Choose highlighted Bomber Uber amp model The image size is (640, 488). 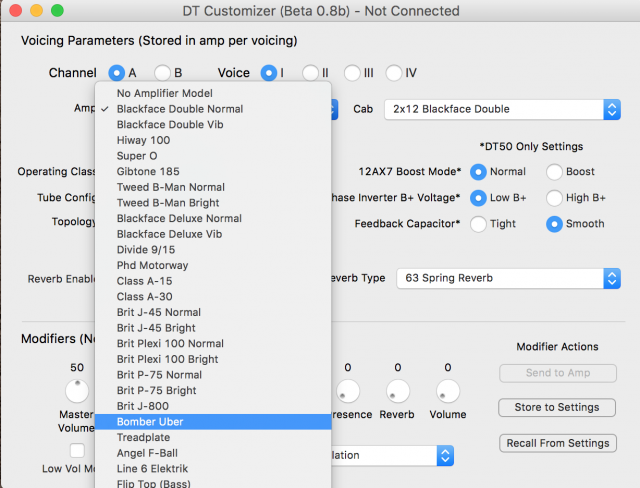pos(213,422)
